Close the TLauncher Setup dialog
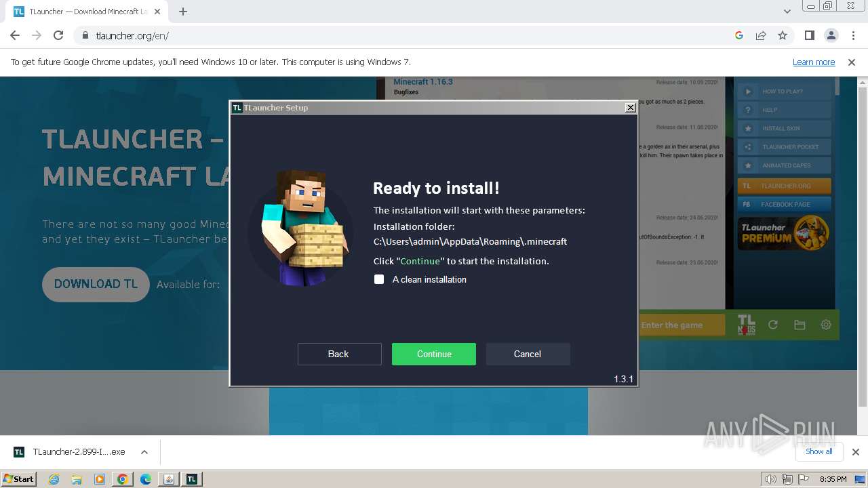 point(630,107)
